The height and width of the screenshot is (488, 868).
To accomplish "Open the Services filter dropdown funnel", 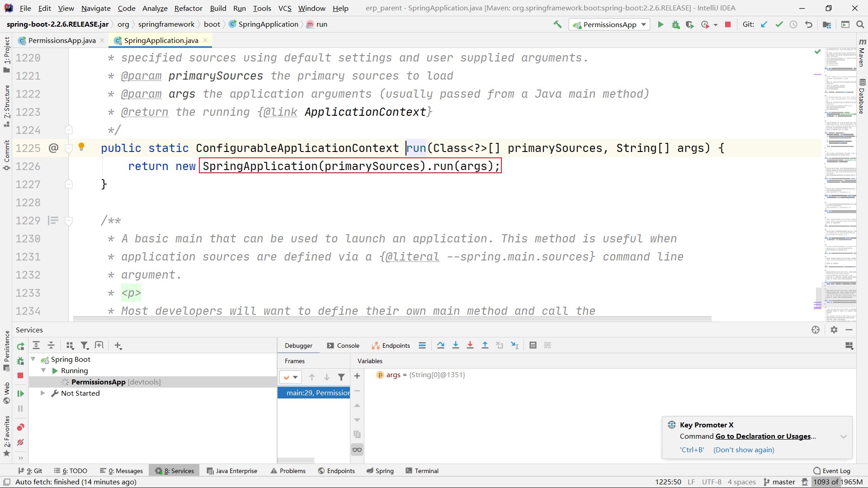I will (x=85, y=345).
